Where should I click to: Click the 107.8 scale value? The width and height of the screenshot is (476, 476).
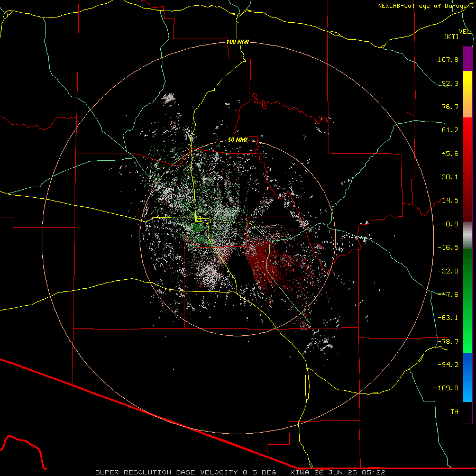point(448,59)
